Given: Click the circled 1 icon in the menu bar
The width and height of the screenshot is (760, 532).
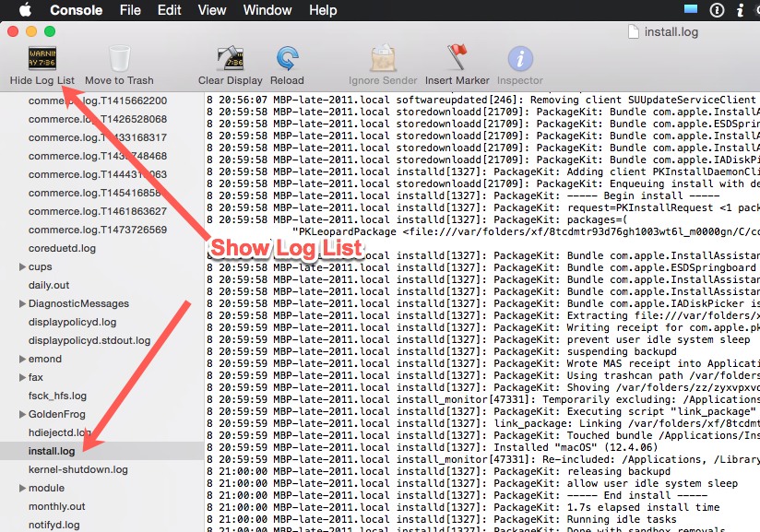Looking at the screenshot, I should (717, 10).
